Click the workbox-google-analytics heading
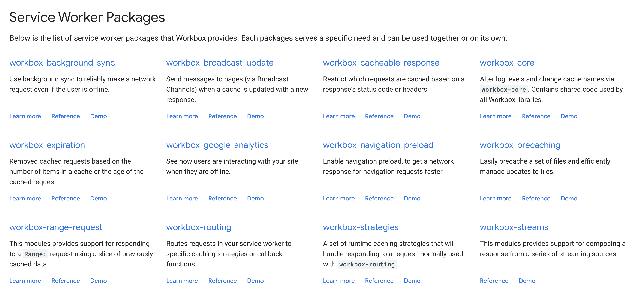Screen dimensions: 644x299 217,145
